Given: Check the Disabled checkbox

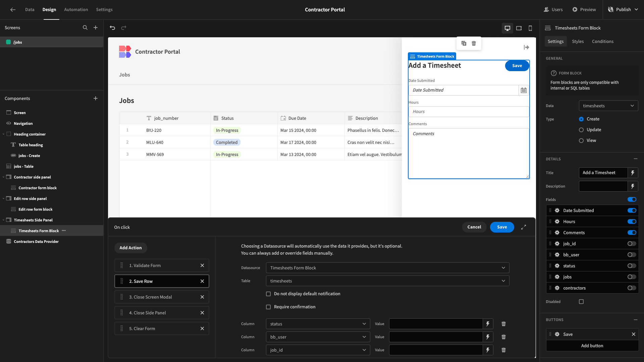Looking at the screenshot, I should [x=581, y=302].
